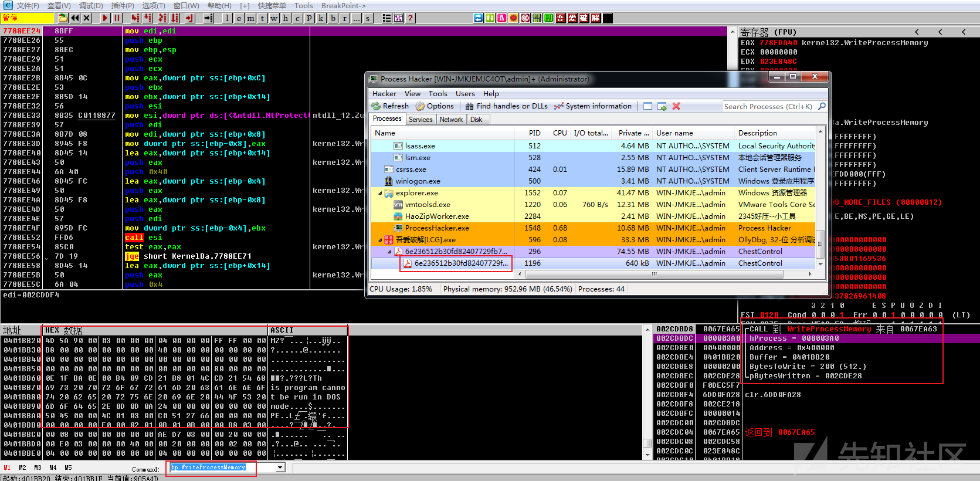Click the trace into toolbar icon
980x481 pixels.
pyautogui.click(x=163, y=18)
